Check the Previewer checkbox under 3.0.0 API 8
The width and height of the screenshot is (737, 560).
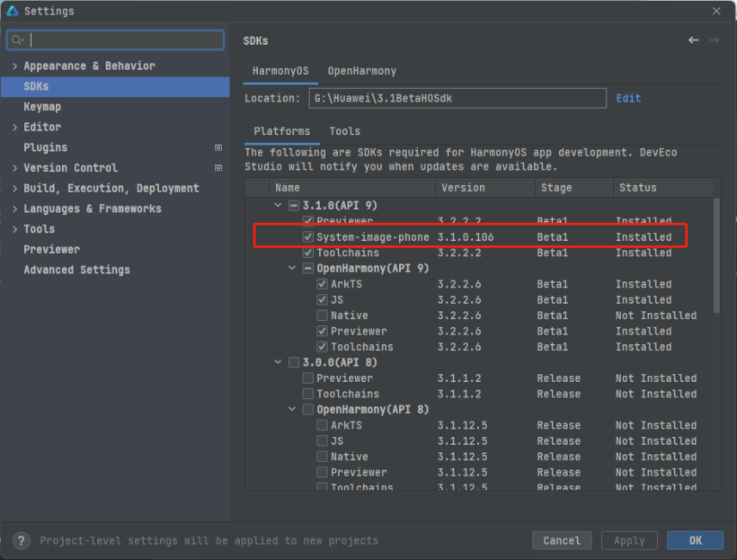[308, 378]
